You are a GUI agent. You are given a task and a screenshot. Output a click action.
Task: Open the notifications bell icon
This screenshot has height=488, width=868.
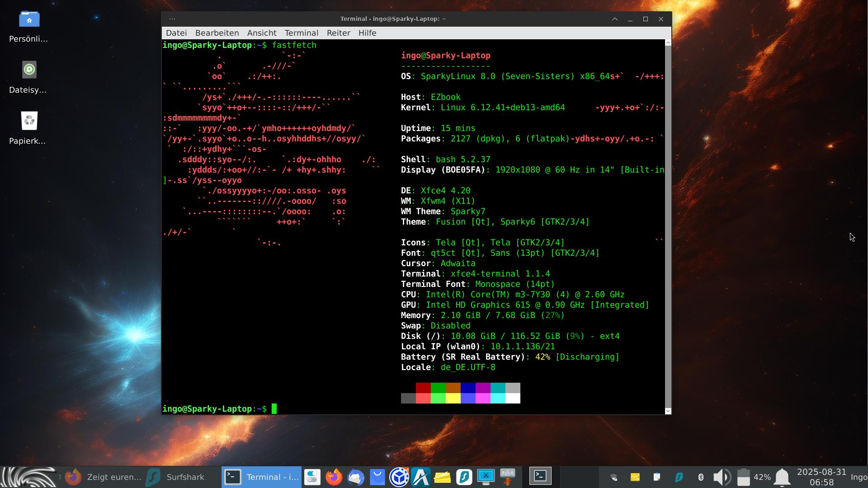tap(782, 477)
